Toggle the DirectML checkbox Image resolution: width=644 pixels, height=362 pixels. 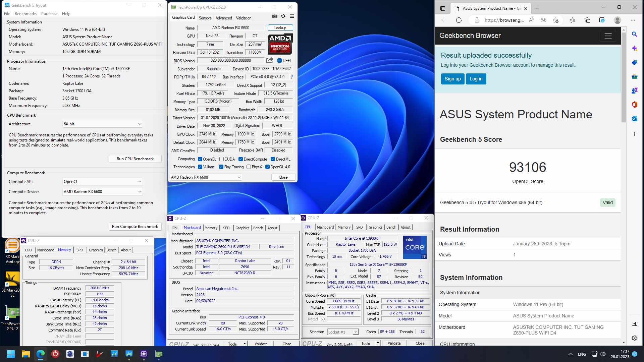coord(273,159)
